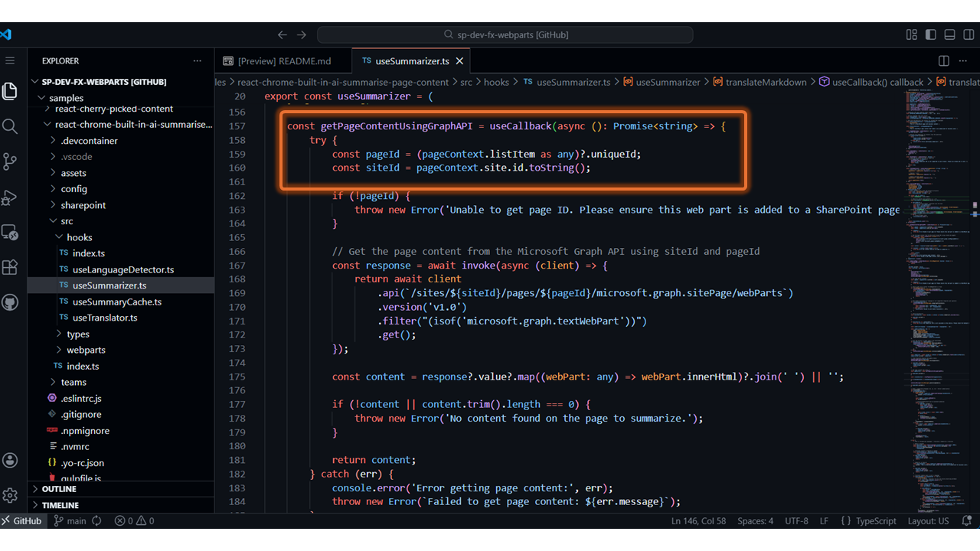Click the Manage gear icon
This screenshot has width=980, height=551.
(x=10, y=495)
